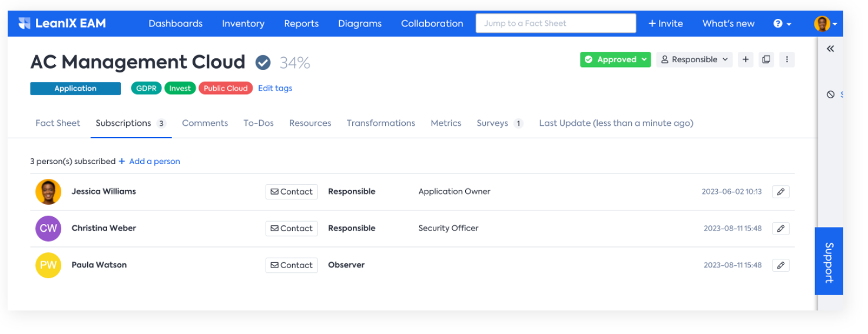Open the Comments tab
Screen dimensions: 868x334
click(x=205, y=123)
